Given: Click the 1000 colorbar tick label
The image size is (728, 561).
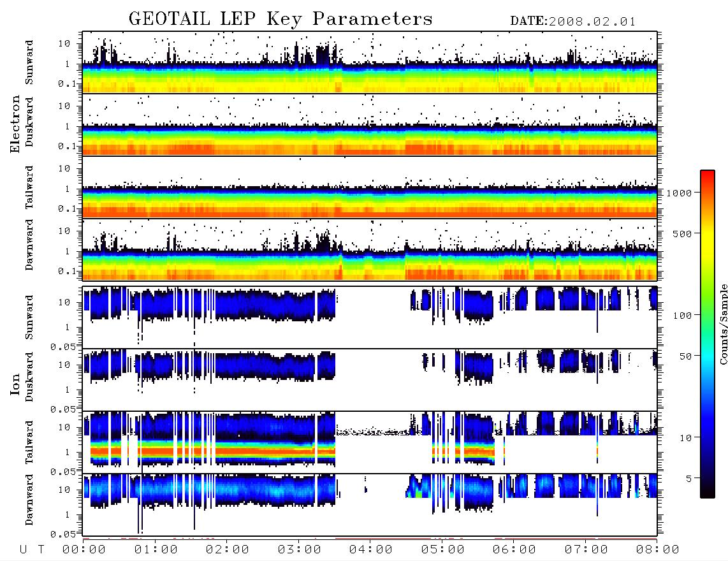Looking at the screenshot, I should [x=679, y=193].
